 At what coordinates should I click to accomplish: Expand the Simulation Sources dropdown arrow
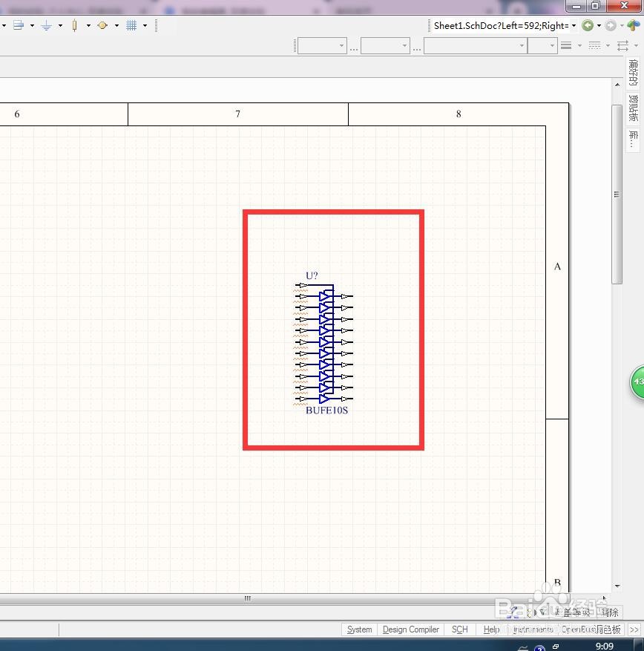click(x=116, y=26)
